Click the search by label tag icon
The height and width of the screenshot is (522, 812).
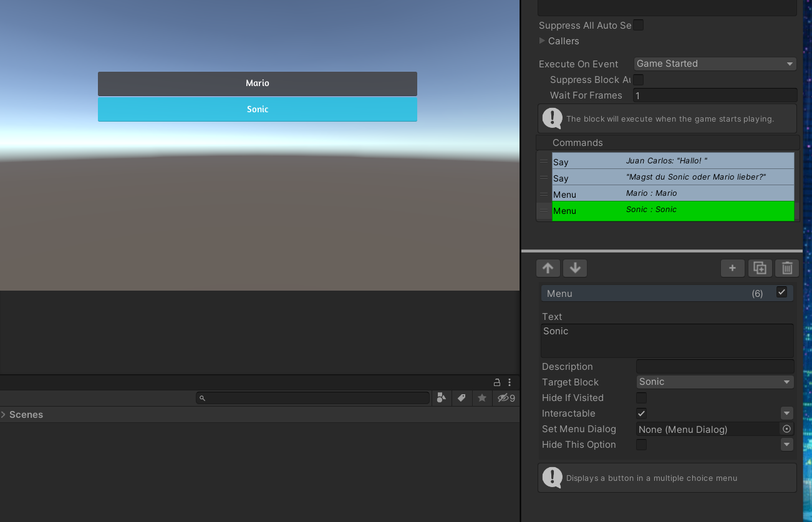(x=462, y=398)
